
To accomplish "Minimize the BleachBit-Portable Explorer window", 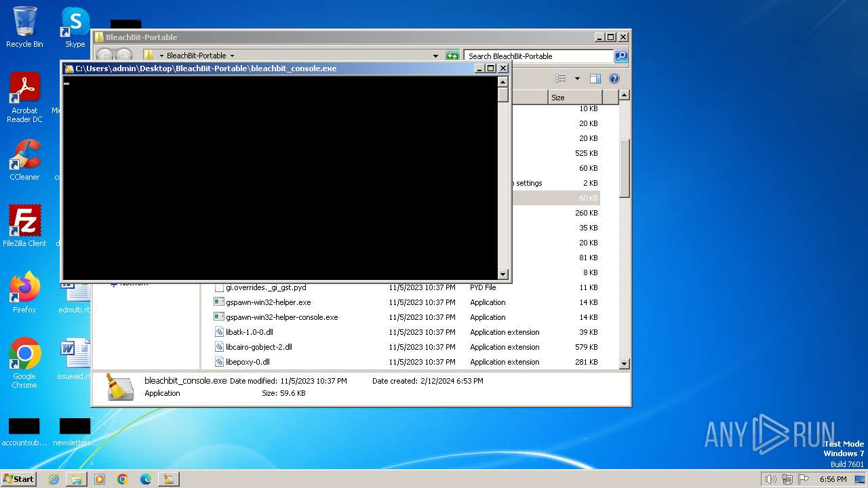I will pyautogui.click(x=599, y=37).
